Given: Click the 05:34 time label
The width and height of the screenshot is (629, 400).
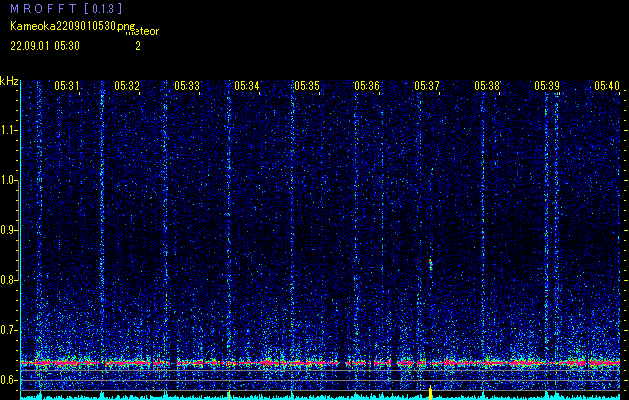Looking at the screenshot, I should coord(247,85).
